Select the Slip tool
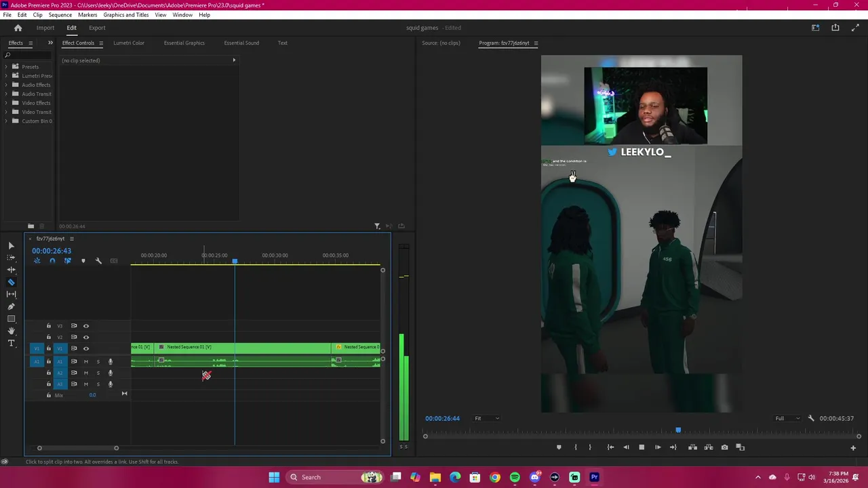 point(11,294)
